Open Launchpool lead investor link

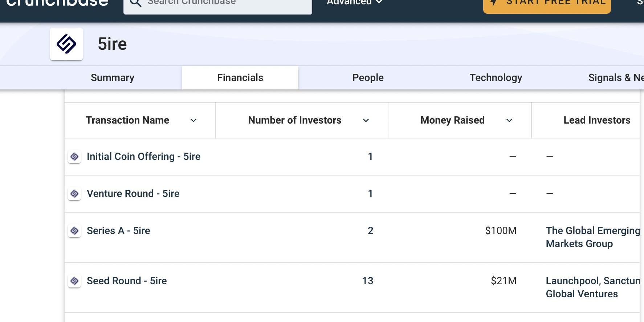point(573,281)
